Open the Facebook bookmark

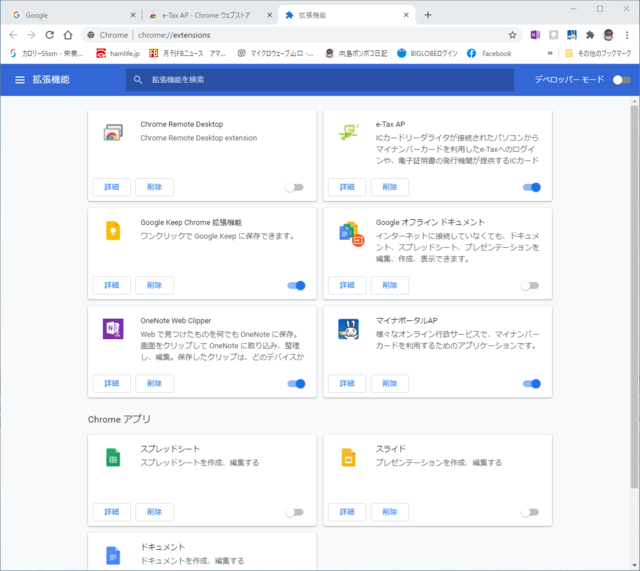(x=489, y=53)
